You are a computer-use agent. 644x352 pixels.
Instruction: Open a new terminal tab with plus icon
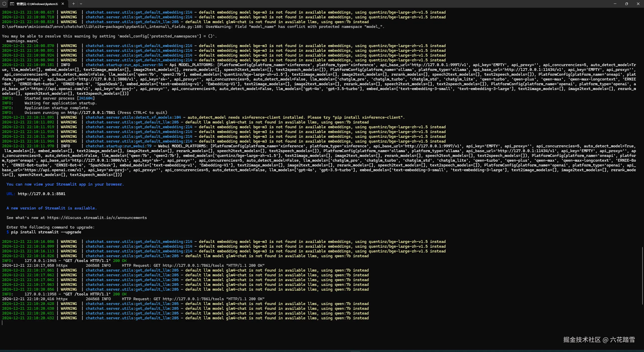[x=73, y=4]
